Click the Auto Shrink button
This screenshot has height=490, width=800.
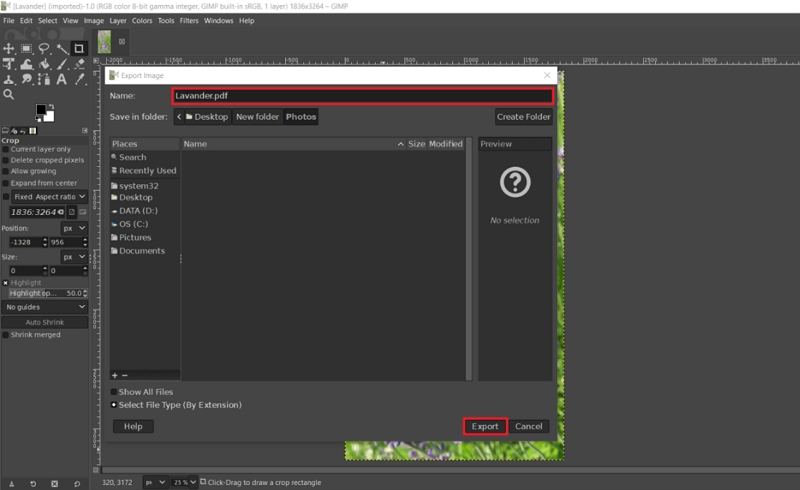[45, 323]
